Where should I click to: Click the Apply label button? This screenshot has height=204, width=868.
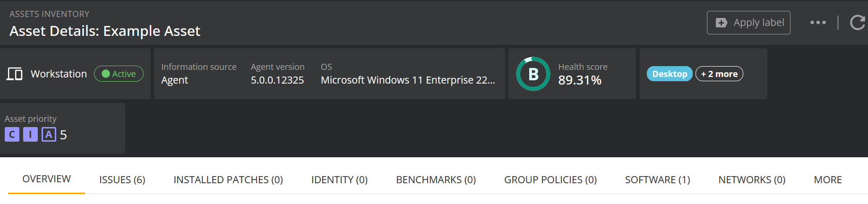point(748,23)
